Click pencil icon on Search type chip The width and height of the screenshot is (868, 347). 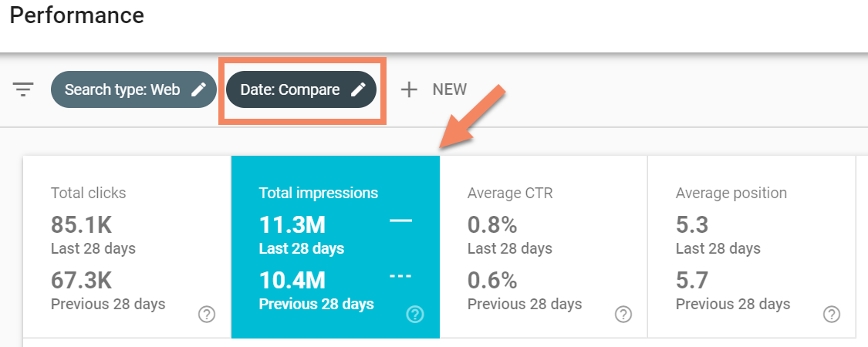[198, 89]
